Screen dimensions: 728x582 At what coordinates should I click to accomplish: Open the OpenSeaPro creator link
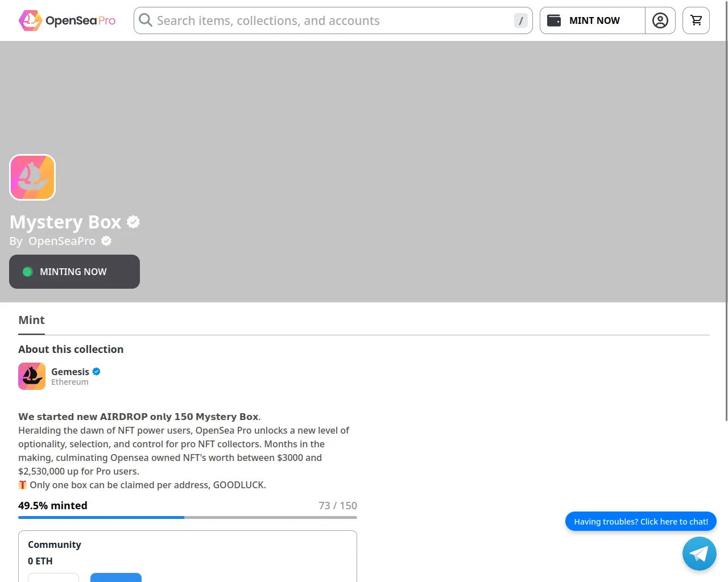tap(62, 241)
